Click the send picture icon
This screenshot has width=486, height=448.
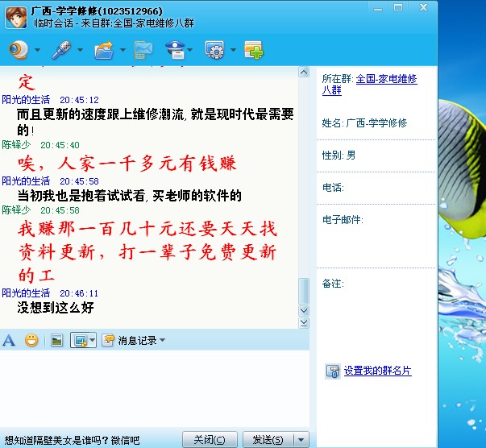(x=56, y=341)
